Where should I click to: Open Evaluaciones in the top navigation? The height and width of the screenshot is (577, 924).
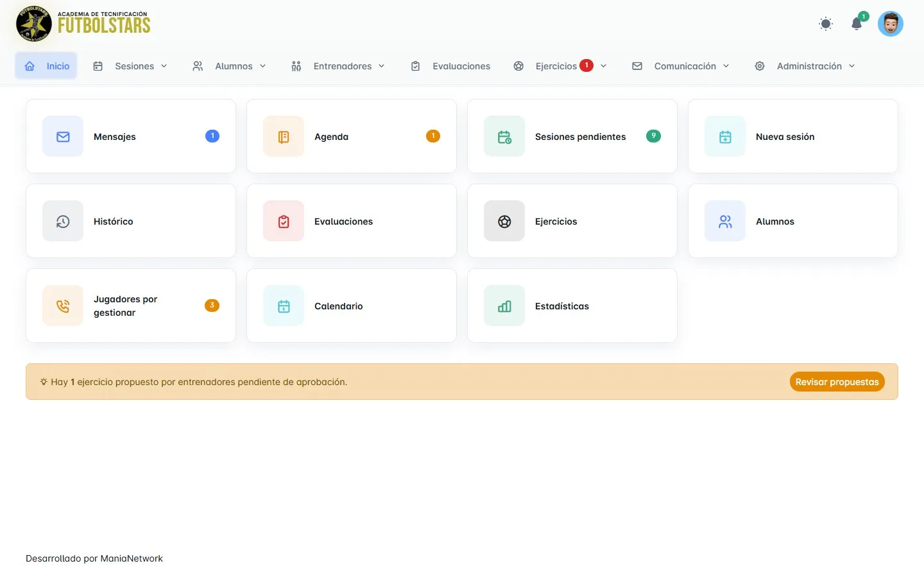[x=450, y=66]
